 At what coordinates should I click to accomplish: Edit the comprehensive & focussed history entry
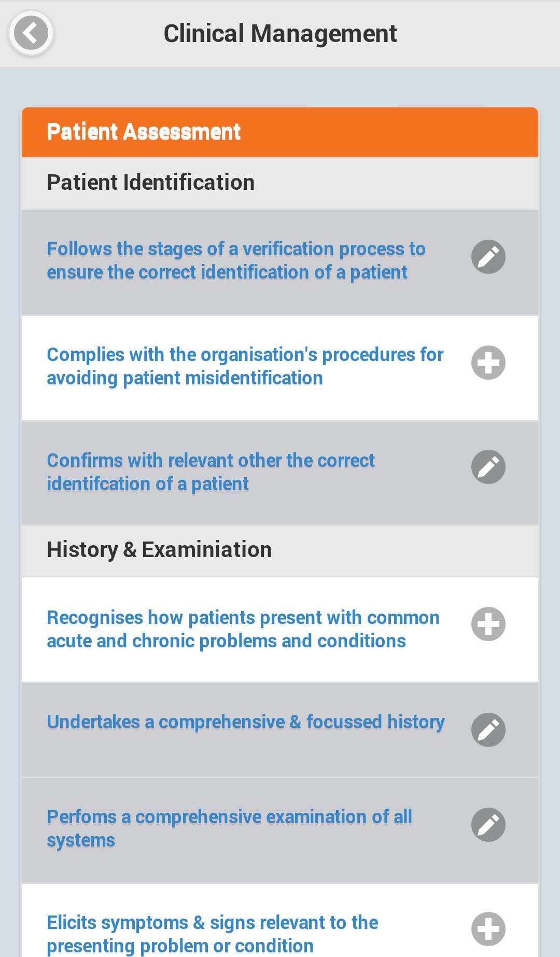pos(488,730)
